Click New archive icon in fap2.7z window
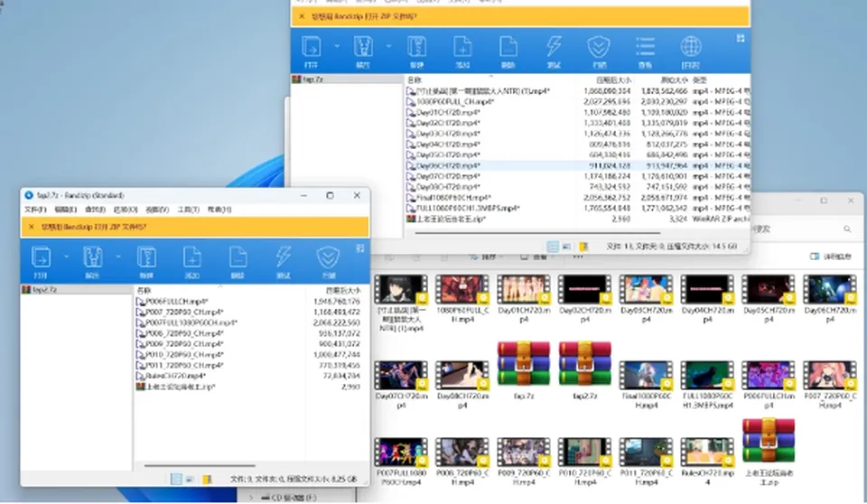Screen dimensions: 867x504 (x=146, y=257)
